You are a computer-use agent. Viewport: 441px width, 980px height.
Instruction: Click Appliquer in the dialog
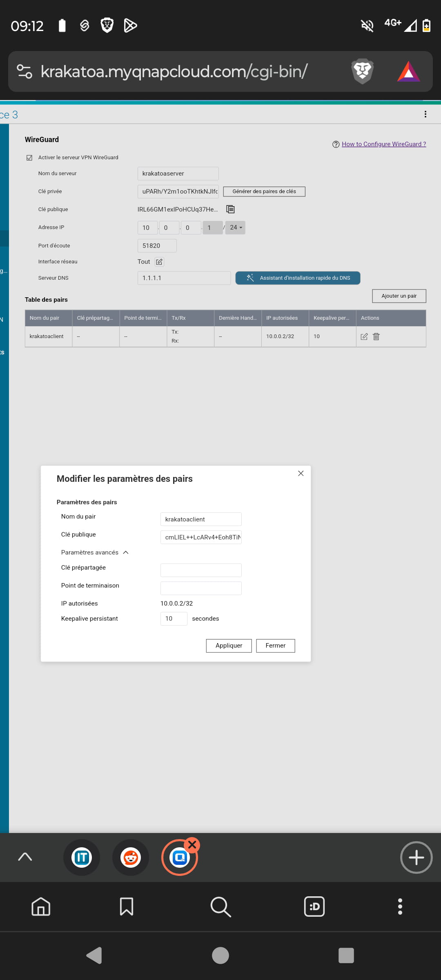229,646
